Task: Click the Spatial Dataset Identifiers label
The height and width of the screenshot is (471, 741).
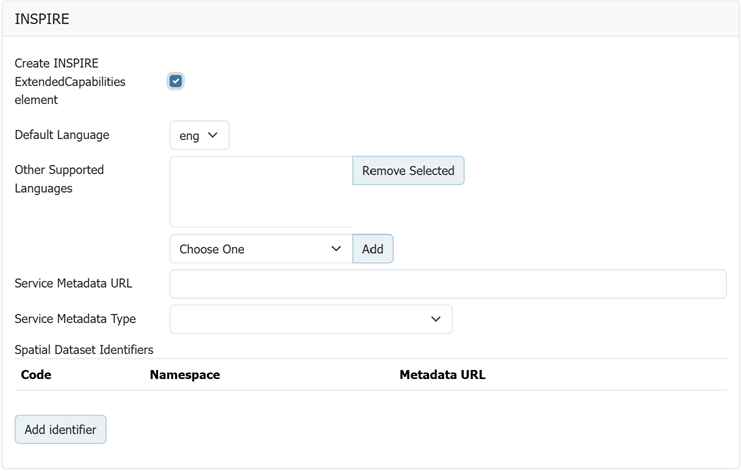Action: pos(84,350)
